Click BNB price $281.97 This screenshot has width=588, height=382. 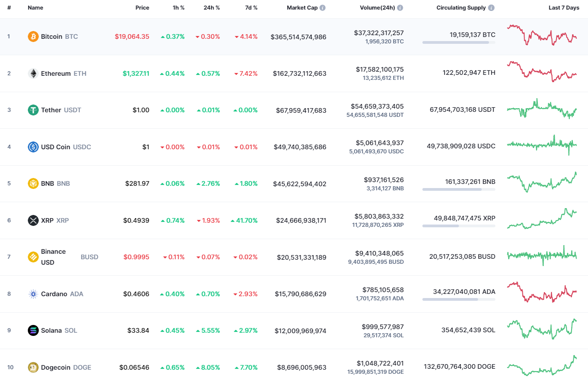tap(137, 183)
